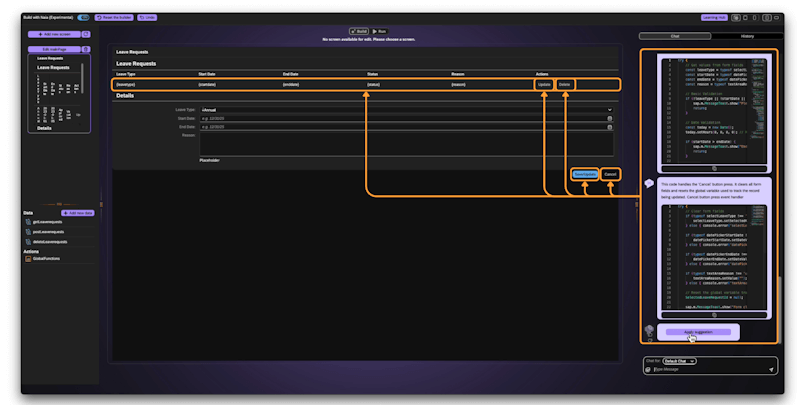Open the Start Date calendar picker icon

click(x=609, y=118)
